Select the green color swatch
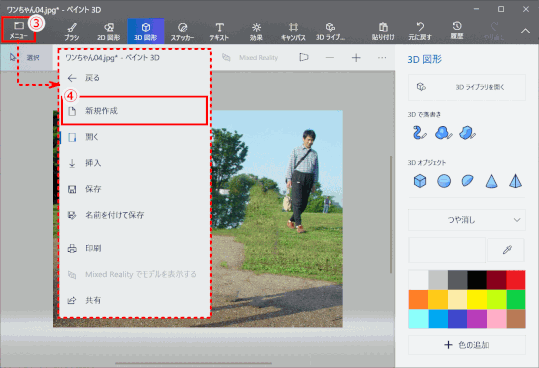 tap(516, 299)
